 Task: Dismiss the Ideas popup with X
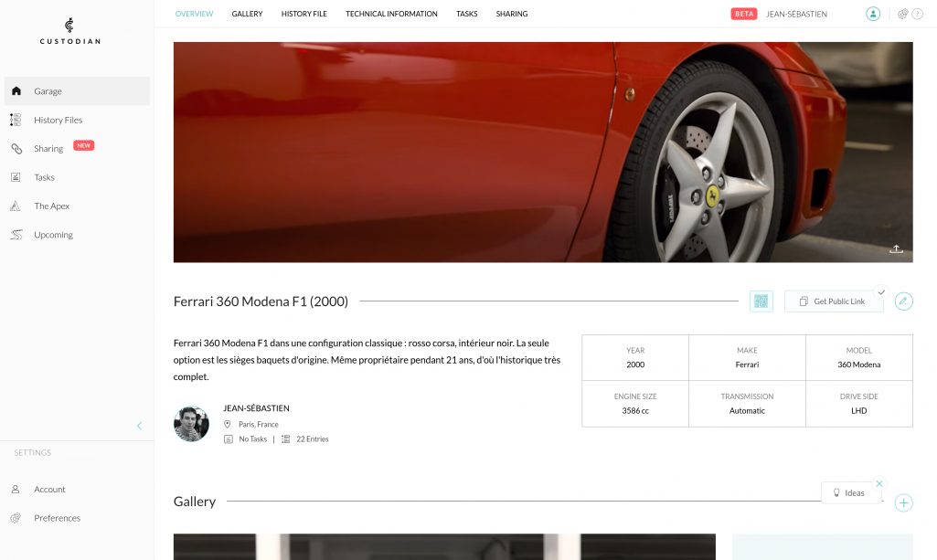(879, 483)
